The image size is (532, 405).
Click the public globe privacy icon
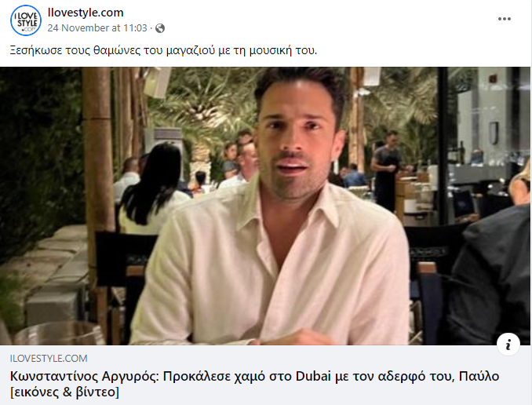click(x=160, y=28)
